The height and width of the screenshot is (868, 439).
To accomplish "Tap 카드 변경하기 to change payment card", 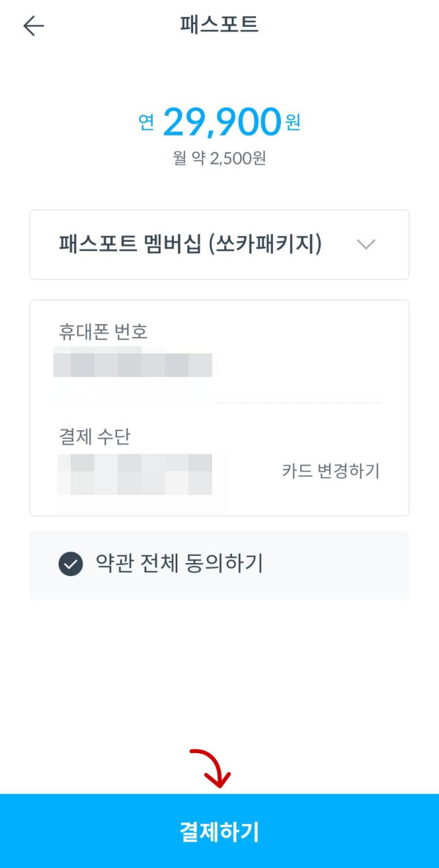I will pos(331,472).
